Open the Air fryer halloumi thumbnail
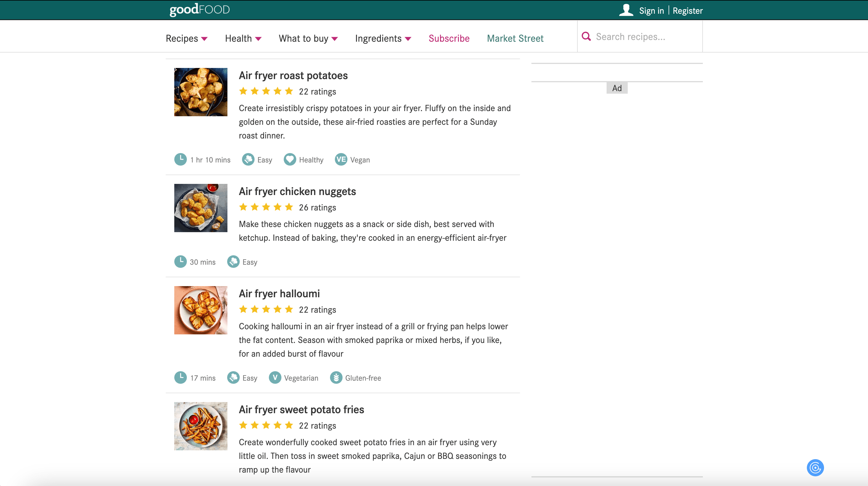Screen dimensions: 868x486 tap(201, 310)
